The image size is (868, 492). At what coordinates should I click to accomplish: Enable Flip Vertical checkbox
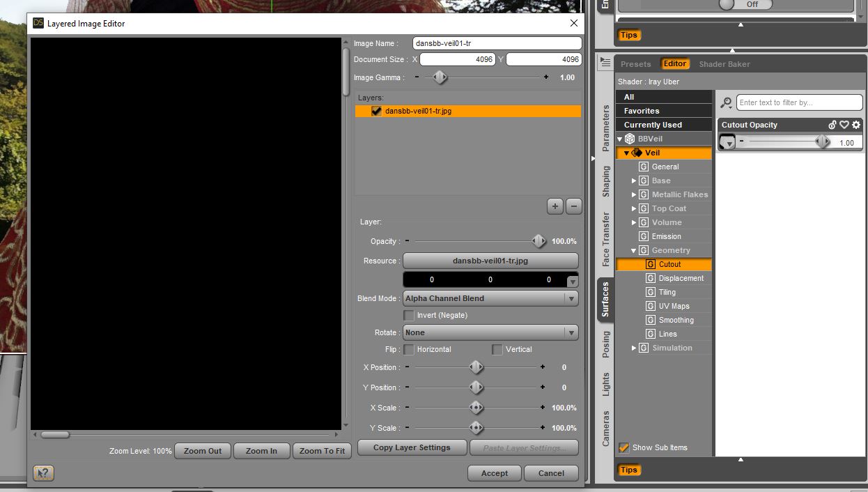(x=497, y=349)
